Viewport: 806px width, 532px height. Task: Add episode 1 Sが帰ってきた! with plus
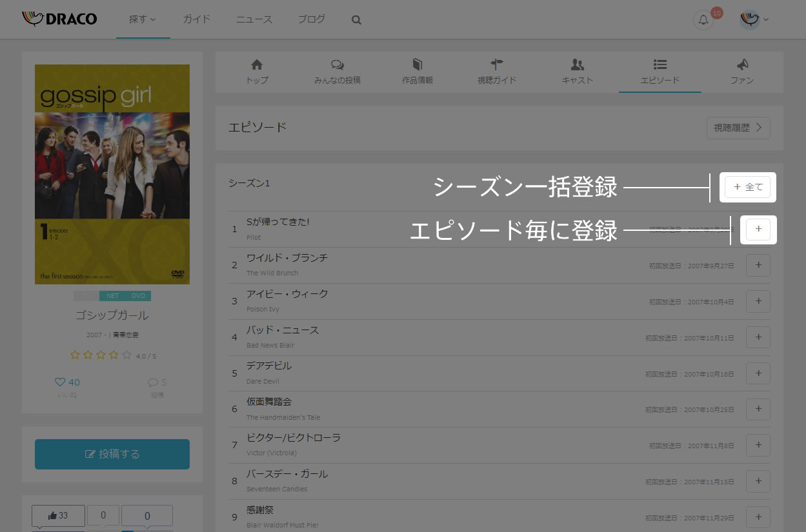(758, 229)
